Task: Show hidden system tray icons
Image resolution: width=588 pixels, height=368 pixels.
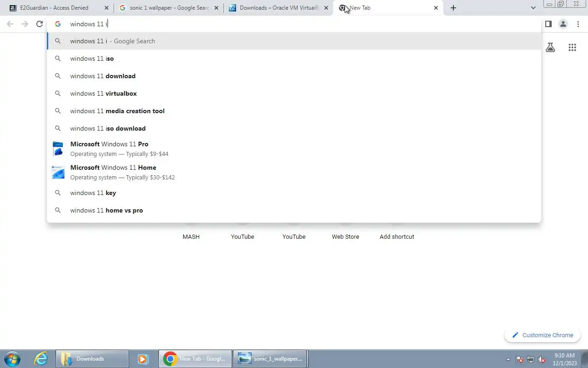Action: click(508, 359)
